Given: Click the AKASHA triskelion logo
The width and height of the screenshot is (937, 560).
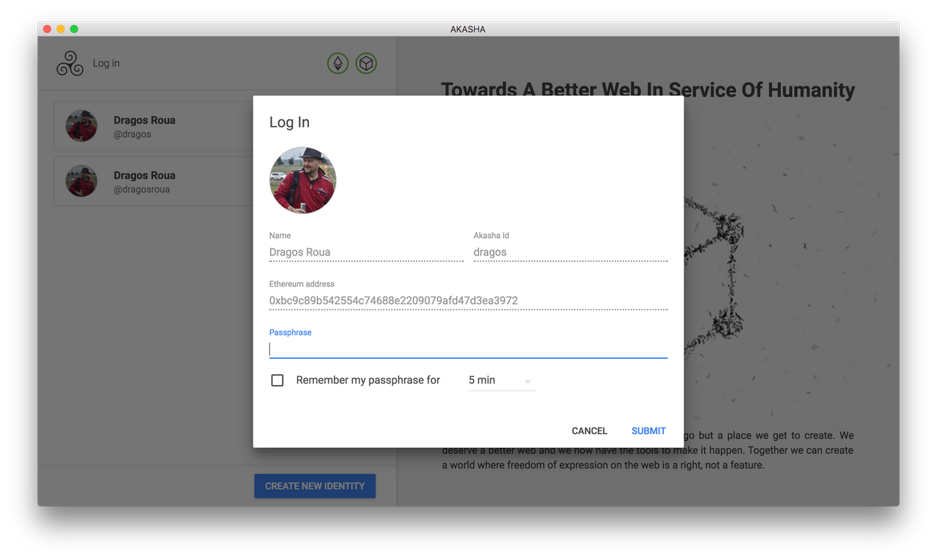Looking at the screenshot, I should [70, 64].
